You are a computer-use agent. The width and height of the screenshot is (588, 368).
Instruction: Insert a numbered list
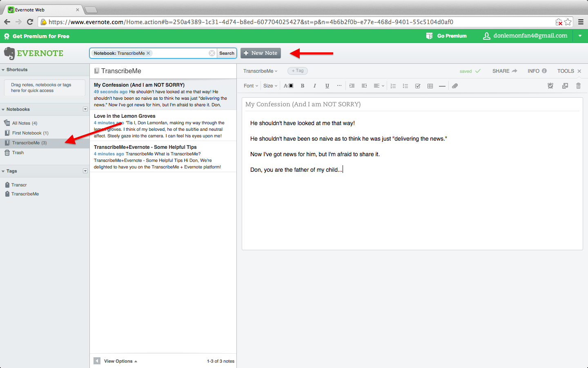(393, 86)
